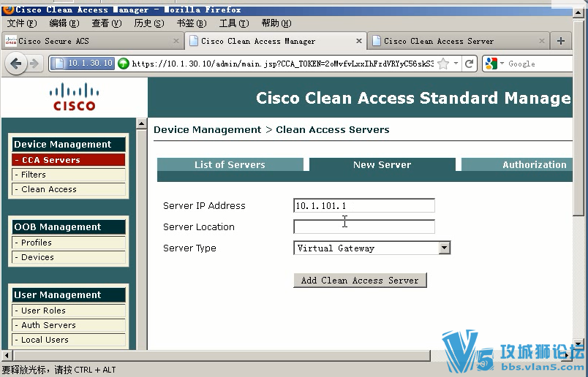The height and width of the screenshot is (377, 588).
Task: Open new tab with plus button
Action: click(561, 41)
